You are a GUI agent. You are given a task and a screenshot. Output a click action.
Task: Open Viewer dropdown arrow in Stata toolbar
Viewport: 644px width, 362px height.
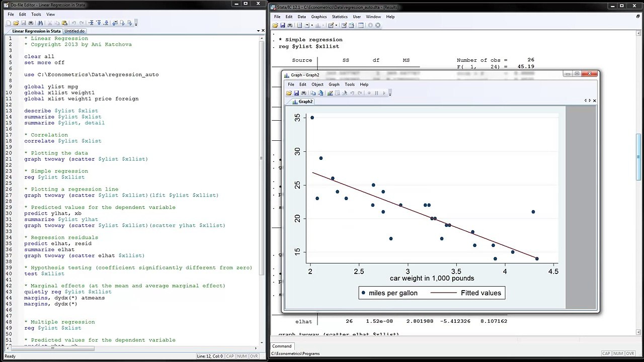(x=312, y=25)
